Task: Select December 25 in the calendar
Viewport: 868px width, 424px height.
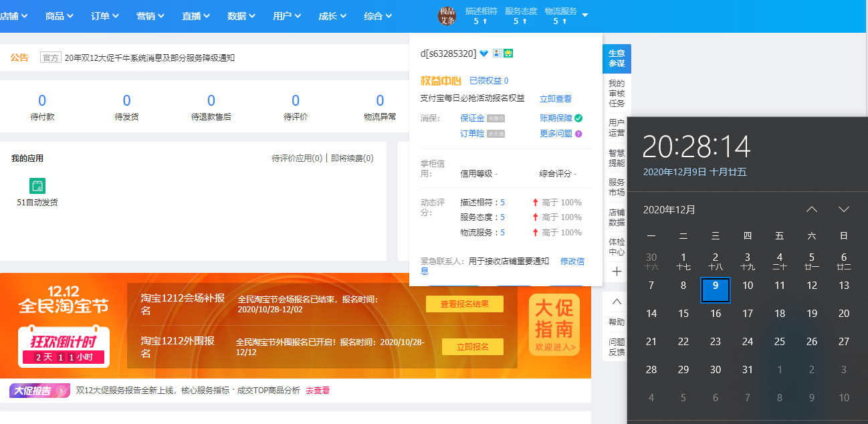Action: pyautogui.click(x=780, y=342)
